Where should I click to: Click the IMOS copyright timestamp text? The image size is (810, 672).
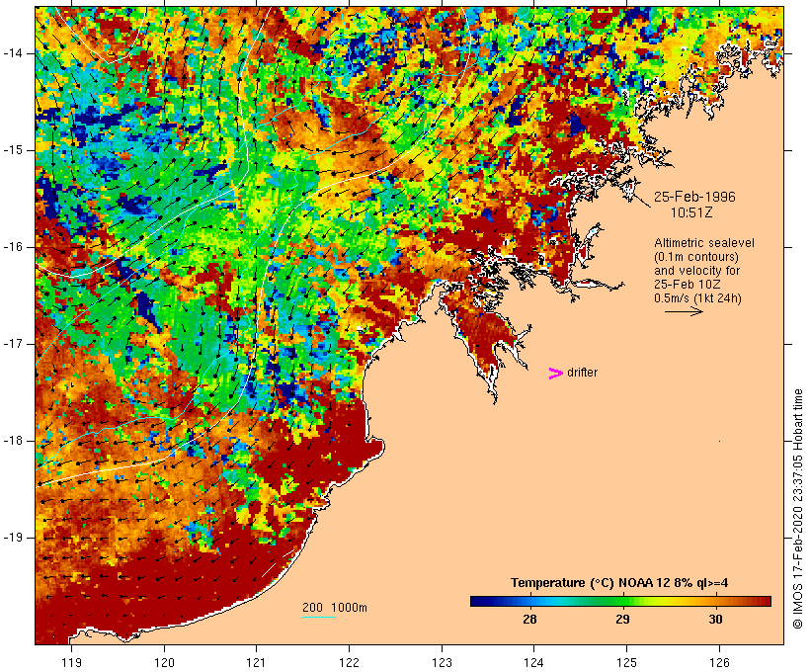pyautogui.click(x=797, y=509)
